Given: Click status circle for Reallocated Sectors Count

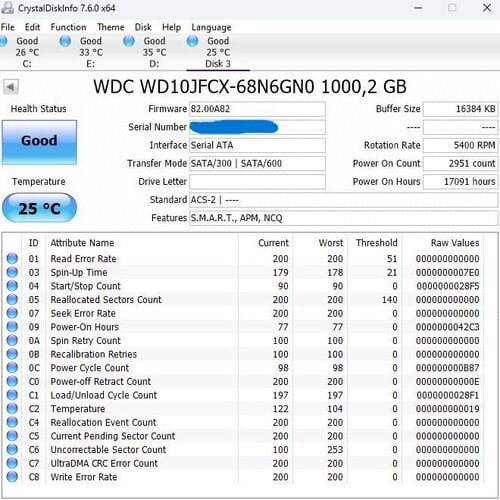Looking at the screenshot, I should click(12, 299).
